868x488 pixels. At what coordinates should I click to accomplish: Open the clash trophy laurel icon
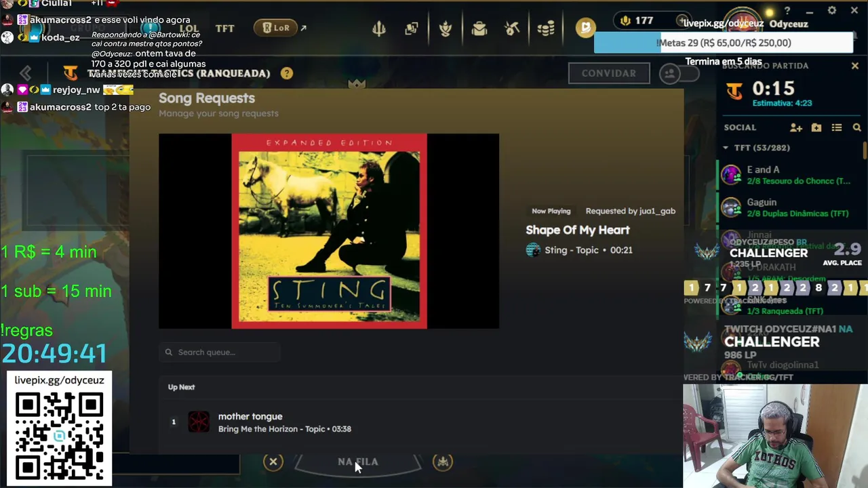[x=446, y=28]
